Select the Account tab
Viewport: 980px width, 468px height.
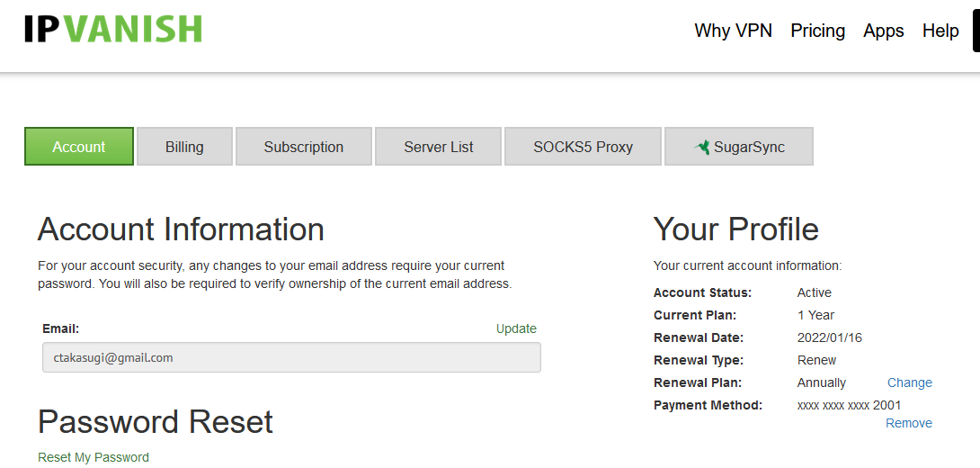[79, 147]
